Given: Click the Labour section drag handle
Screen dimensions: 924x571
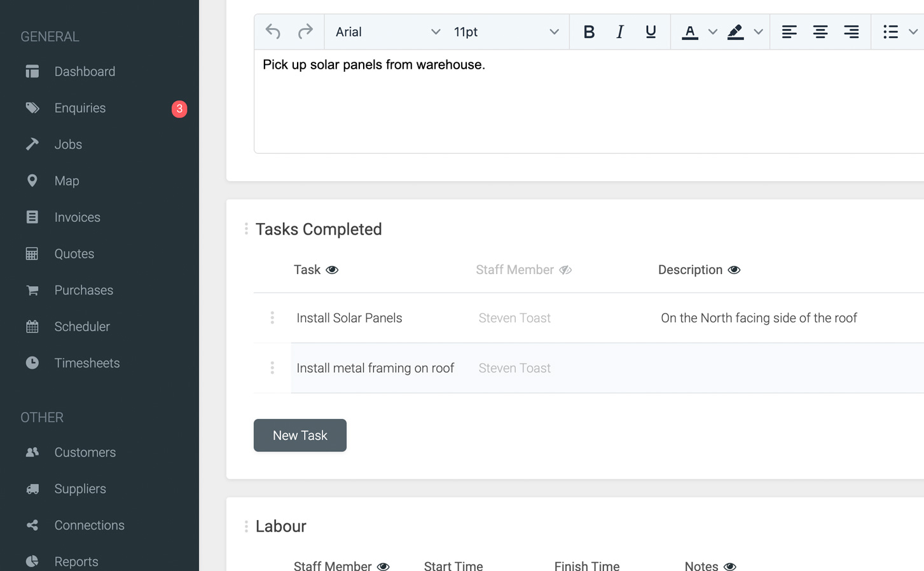Looking at the screenshot, I should [246, 526].
